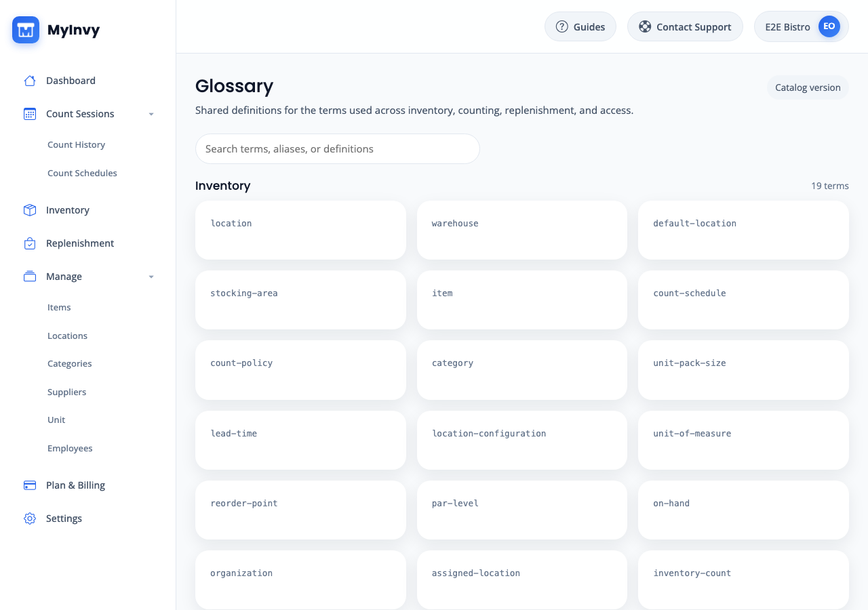Click the Dashboard home icon
Viewport: 868px width, 610px height.
tap(30, 81)
